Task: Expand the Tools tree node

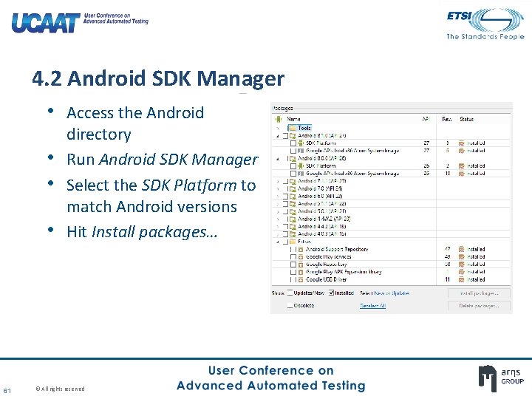Action: 278,129
